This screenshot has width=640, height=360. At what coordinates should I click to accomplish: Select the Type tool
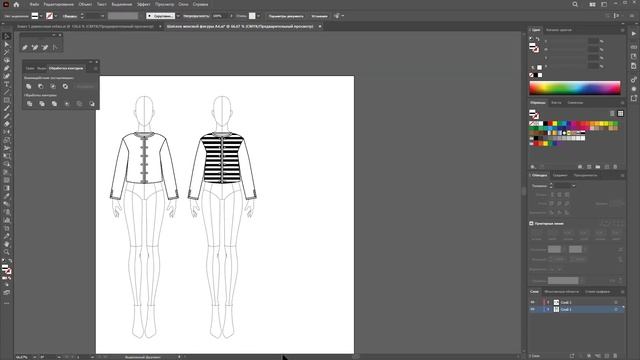pos(7,84)
